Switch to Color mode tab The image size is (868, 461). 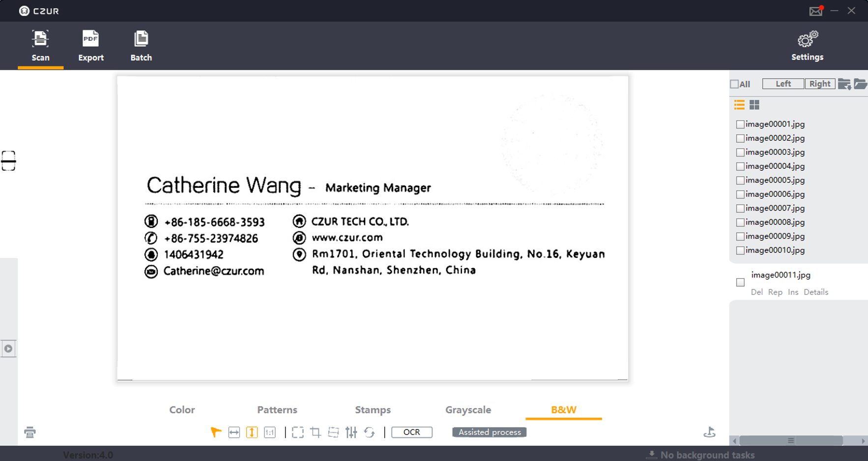coord(182,409)
